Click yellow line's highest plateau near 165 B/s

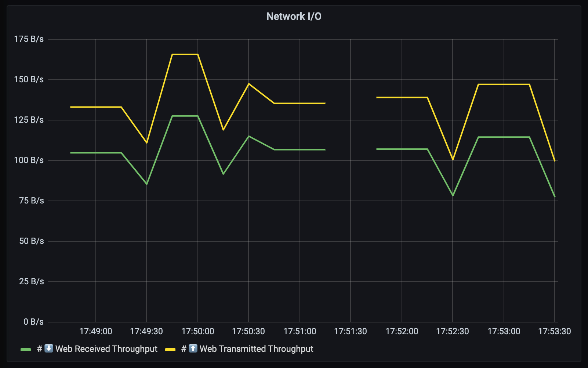click(185, 54)
